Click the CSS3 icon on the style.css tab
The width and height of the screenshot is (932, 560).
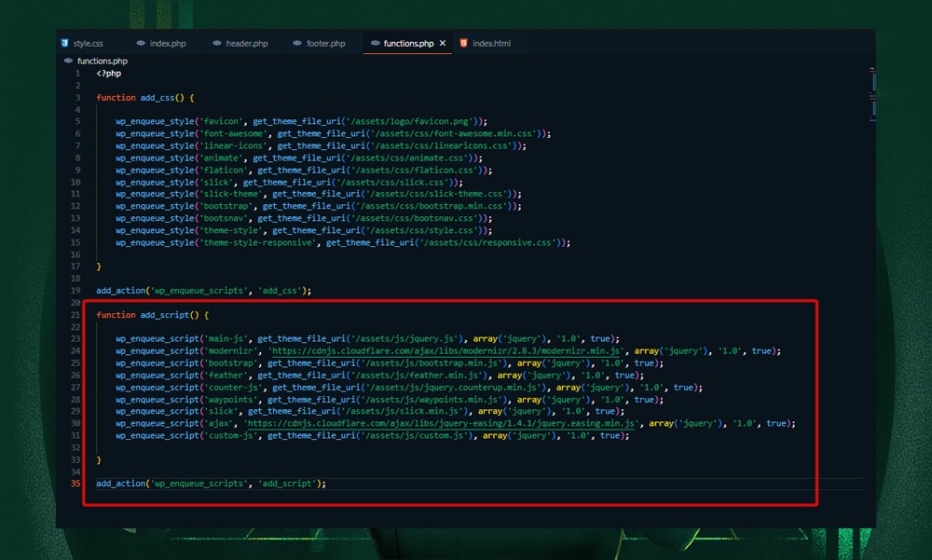[64, 42]
